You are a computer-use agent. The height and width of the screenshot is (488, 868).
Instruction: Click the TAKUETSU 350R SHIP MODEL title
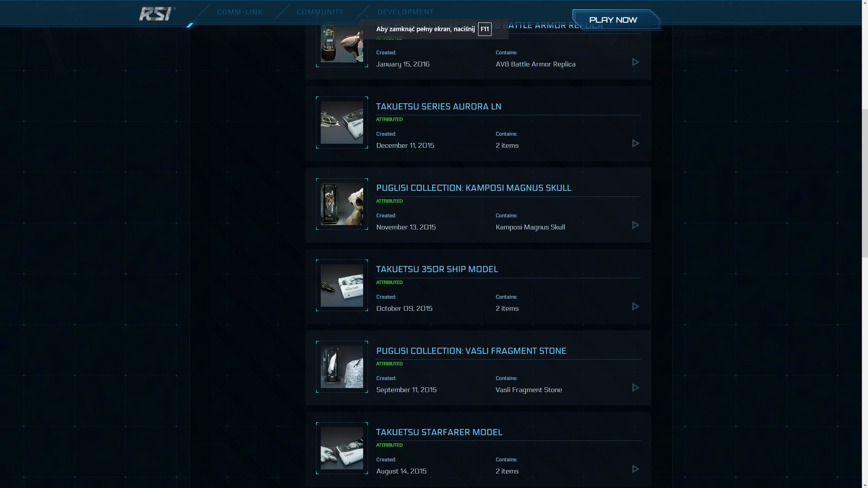(437, 269)
